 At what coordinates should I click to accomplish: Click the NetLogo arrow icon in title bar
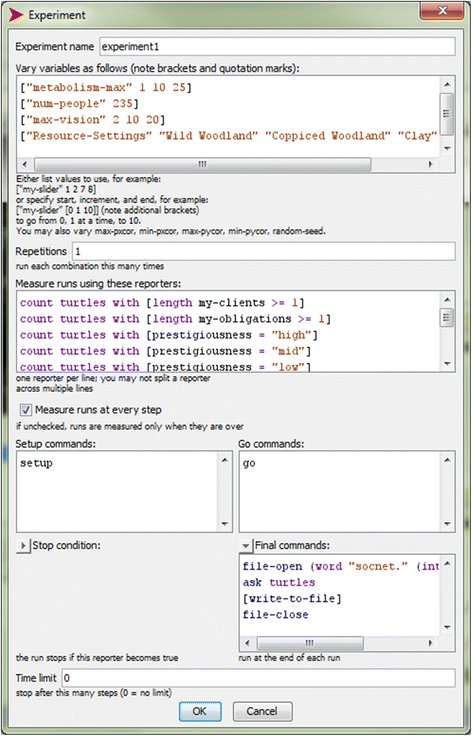(x=16, y=15)
